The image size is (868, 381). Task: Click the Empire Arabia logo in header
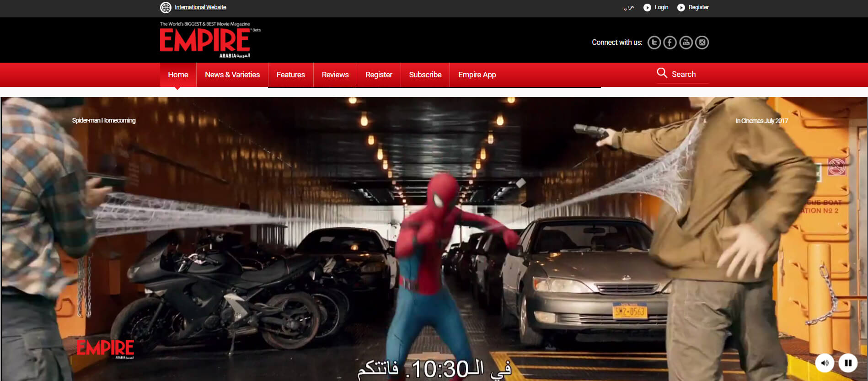pos(209,40)
